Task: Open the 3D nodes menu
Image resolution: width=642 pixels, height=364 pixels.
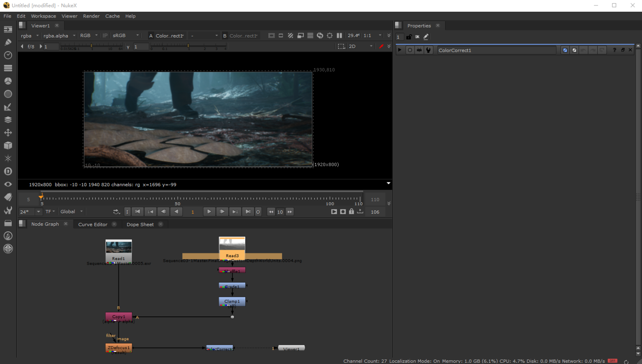Action: point(8,146)
